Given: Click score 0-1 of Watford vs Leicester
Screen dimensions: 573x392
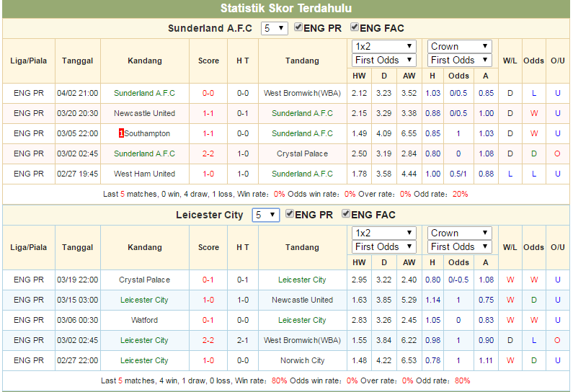Looking at the screenshot, I should 208,320.
